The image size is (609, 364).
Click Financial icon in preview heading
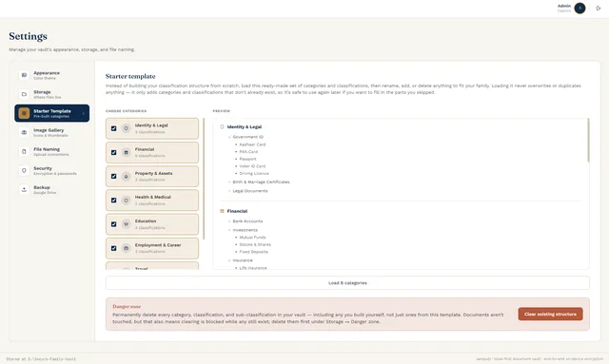point(222,211)
